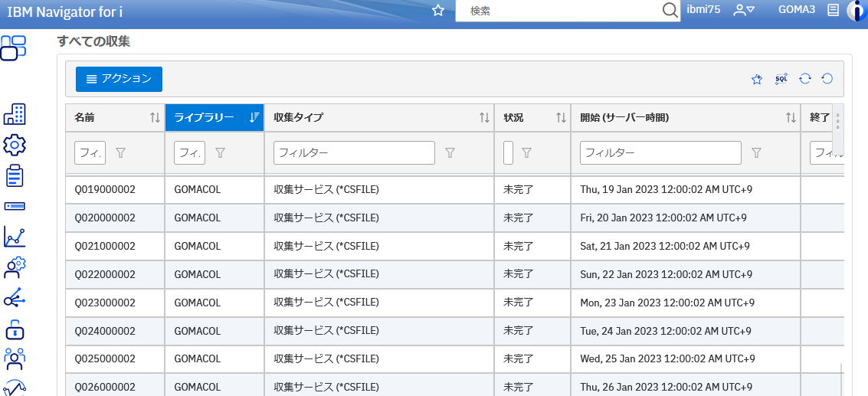The image size is (868, 396).
Task: Click the round info icon in the header
Action: (857, 11)
